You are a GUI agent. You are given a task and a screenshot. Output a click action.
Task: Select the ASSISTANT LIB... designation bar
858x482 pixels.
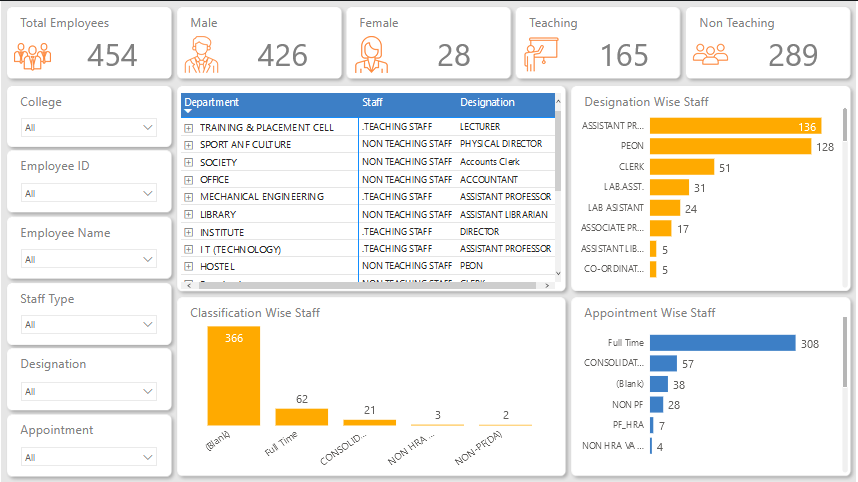(653, 249)
